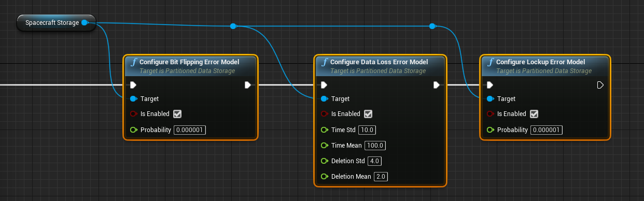This screenshot has height=201, width=644.
Task: Toggle Is Enabled checkbox on Lockup node
Action: [534, 114]
